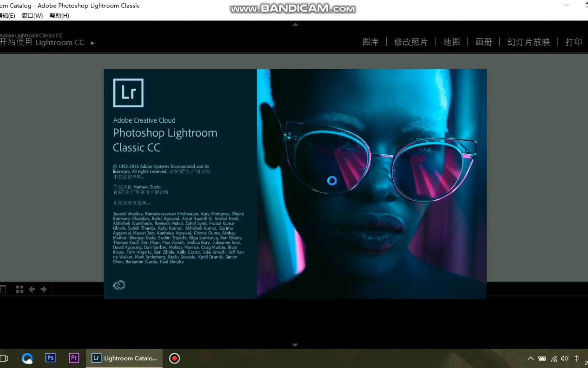
Task: Switch to the 修改照片 module
Action: (x=411, y=42)
